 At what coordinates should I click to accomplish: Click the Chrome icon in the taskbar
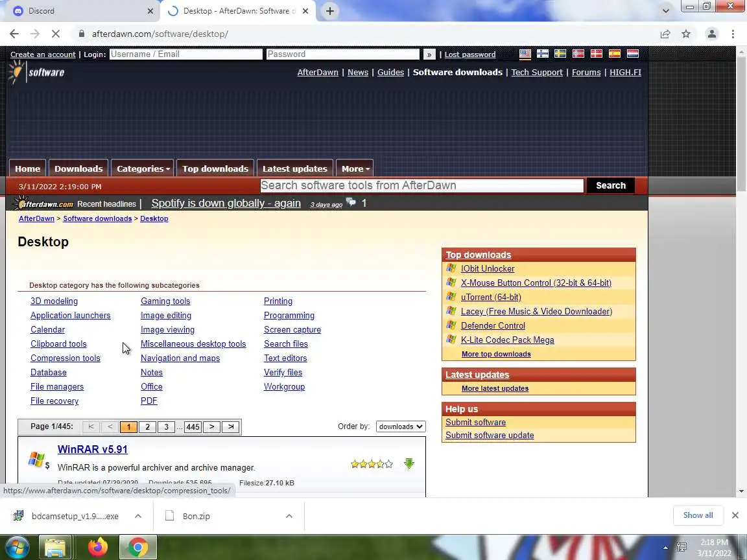click(x=137, y=548)
